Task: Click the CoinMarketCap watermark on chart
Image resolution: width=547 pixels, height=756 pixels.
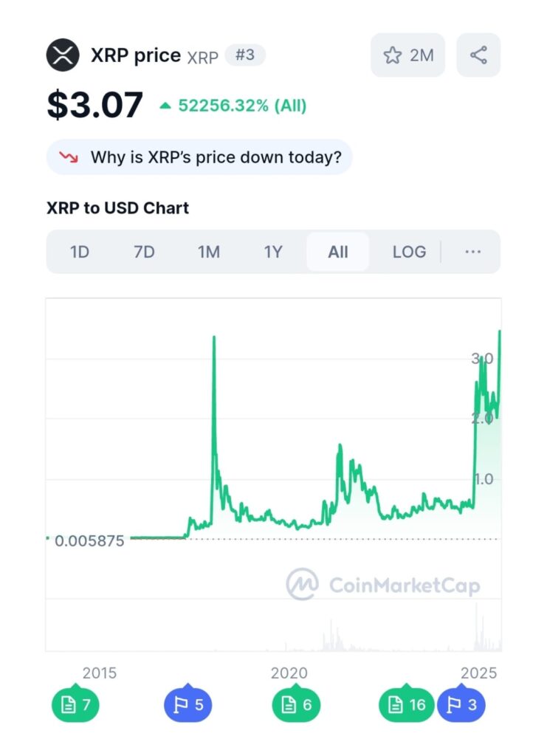Action: (x=383, y=585)
